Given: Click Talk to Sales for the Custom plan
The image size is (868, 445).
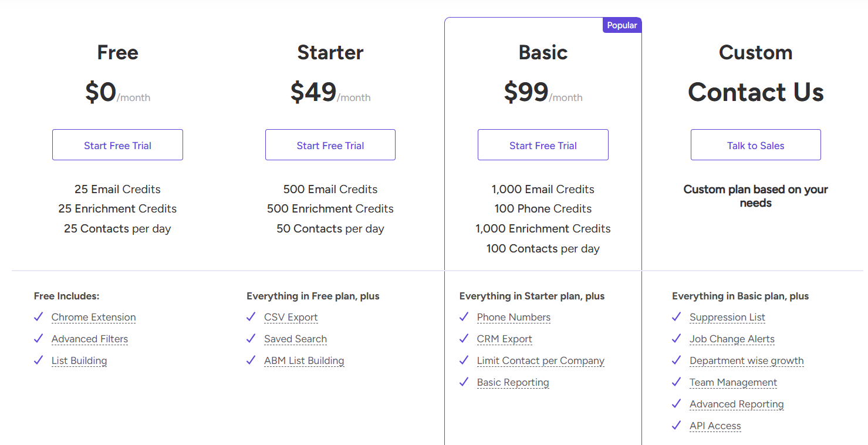Looking at the screenshot, I should click(755, 144).
